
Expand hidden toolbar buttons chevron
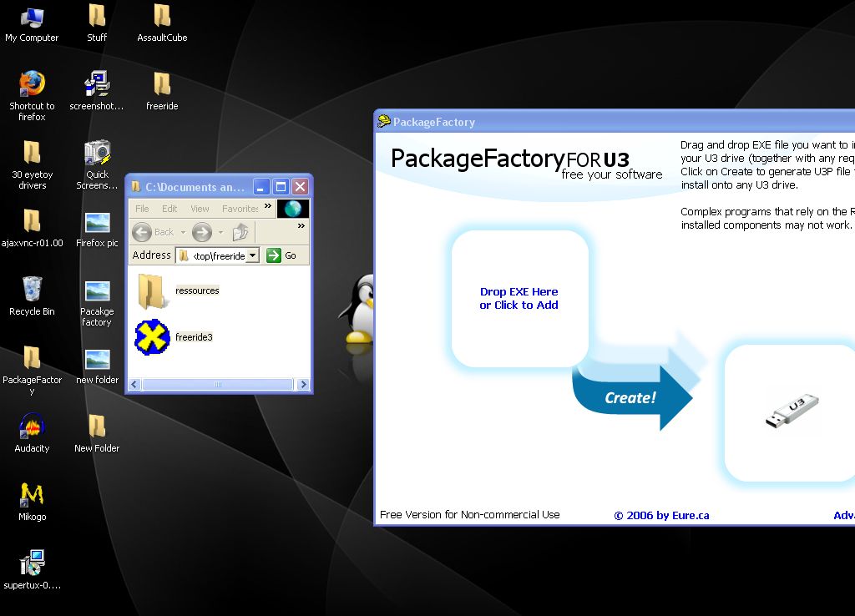pyautogui.click(x=301, y=225)
